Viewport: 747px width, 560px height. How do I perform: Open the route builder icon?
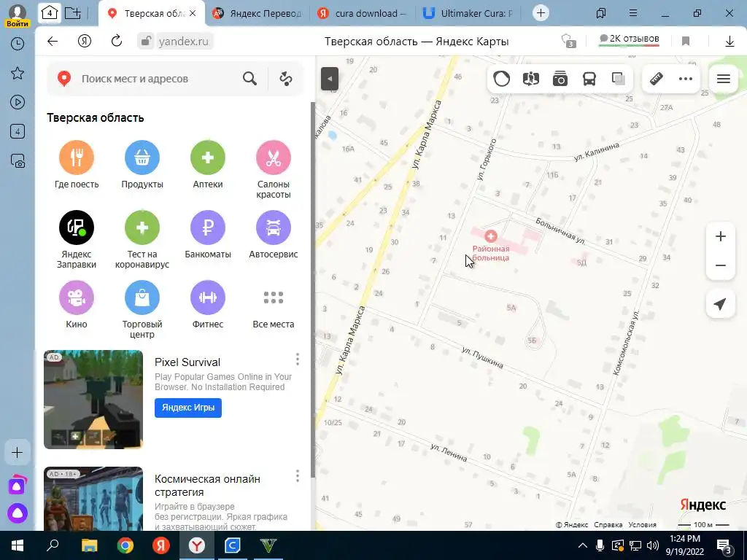(x=286, y=79)
